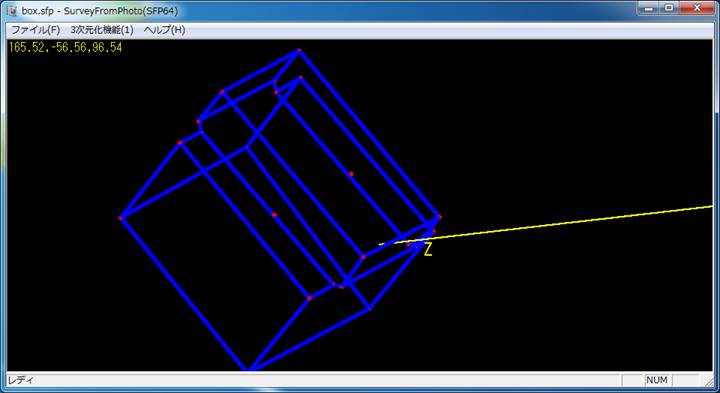Open the ヘルプ(H) menu
Screen dimensions: 720x393
coord(164,30)
